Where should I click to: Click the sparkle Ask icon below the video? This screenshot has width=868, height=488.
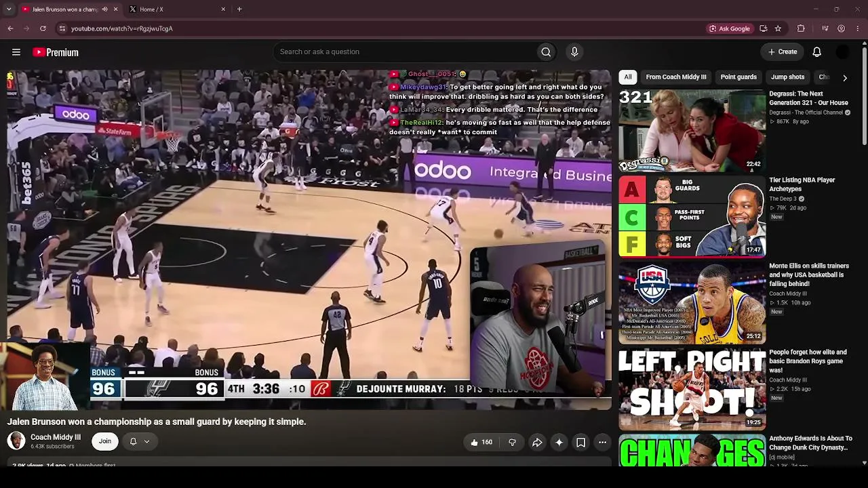point(559,443)
